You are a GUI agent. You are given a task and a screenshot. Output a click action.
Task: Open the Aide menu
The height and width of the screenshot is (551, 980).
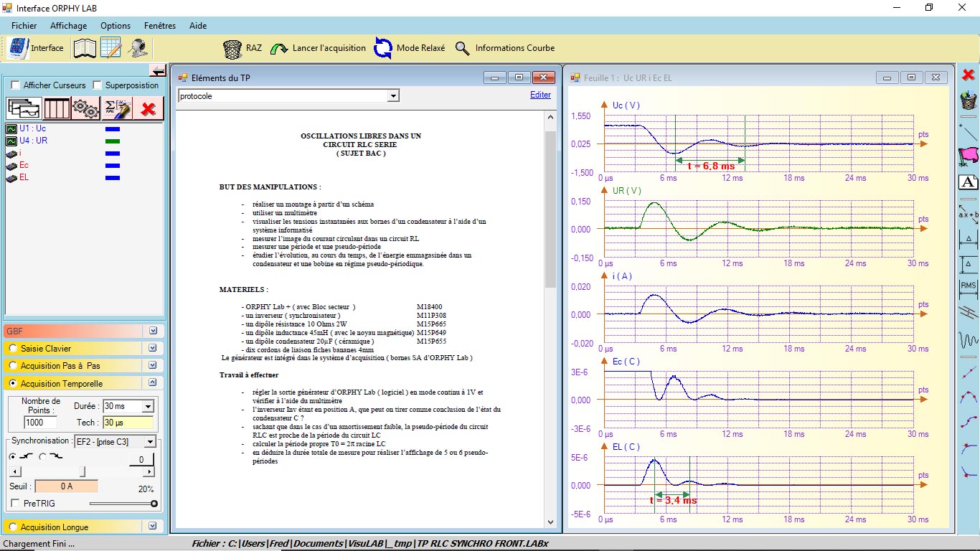click(x=198, y=26)
